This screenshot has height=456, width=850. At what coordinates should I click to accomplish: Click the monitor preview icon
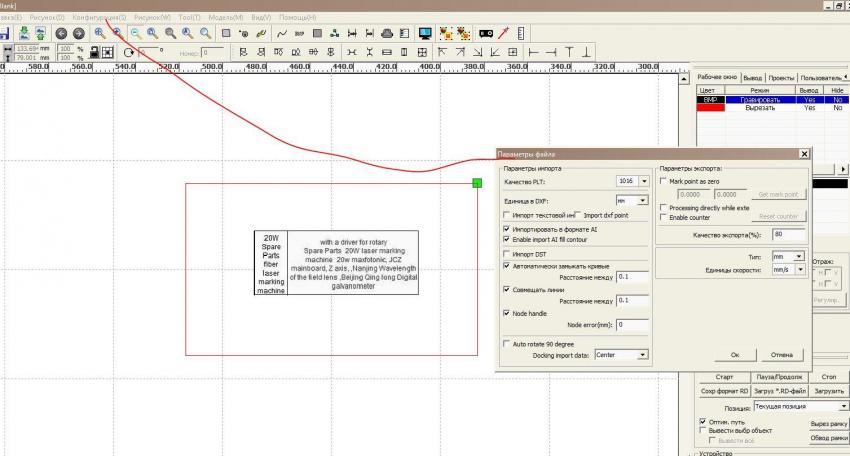(426, 33)
